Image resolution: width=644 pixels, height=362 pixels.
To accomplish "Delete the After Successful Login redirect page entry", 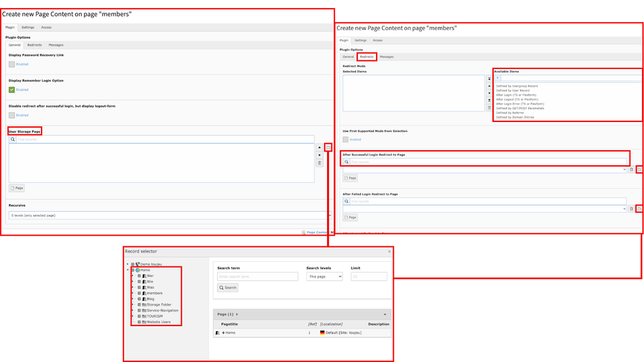I will (631, 170).
